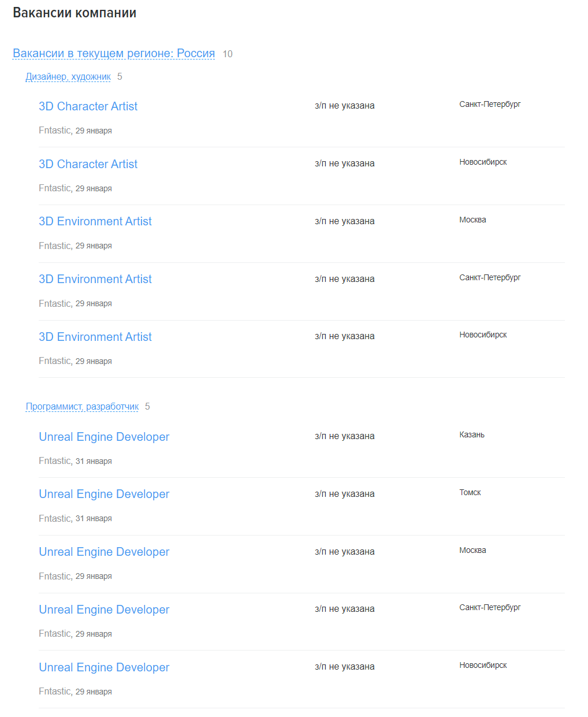Collapse the 'Программист, разработчик' category
This screenshot has width=588, height=717.
pos(82,407)
